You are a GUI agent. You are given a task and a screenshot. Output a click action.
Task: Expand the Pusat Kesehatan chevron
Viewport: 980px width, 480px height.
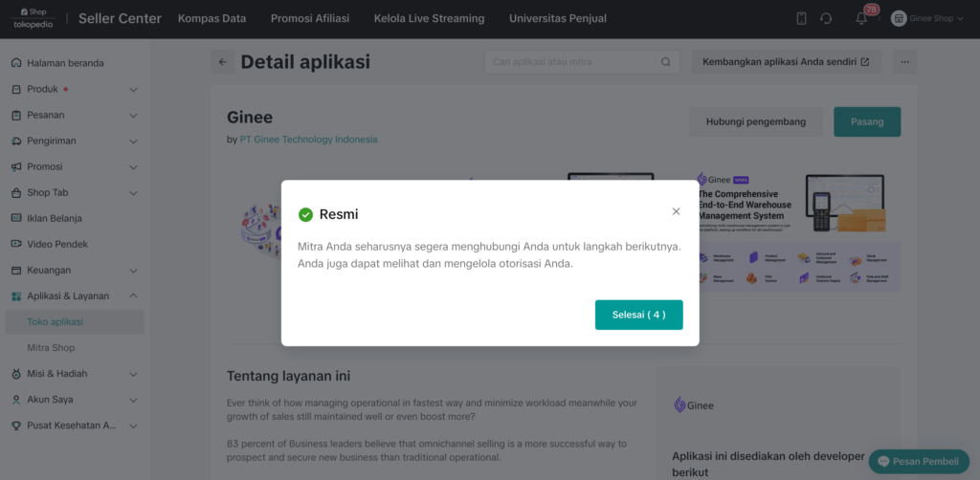133,425
